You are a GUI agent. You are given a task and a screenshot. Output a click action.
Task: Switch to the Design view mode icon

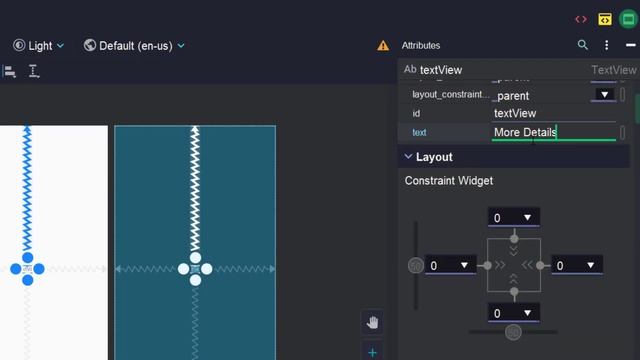629,19
